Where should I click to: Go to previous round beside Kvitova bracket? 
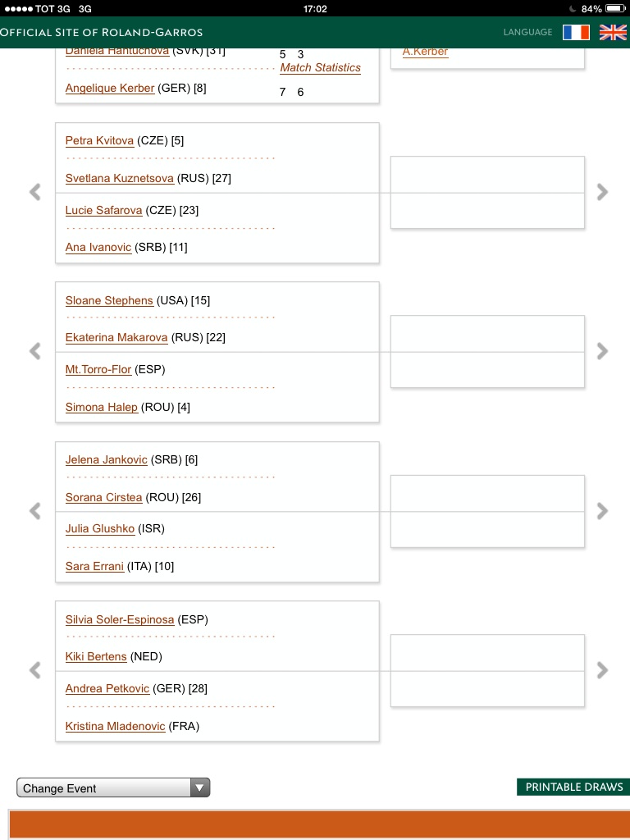point(34,192)
